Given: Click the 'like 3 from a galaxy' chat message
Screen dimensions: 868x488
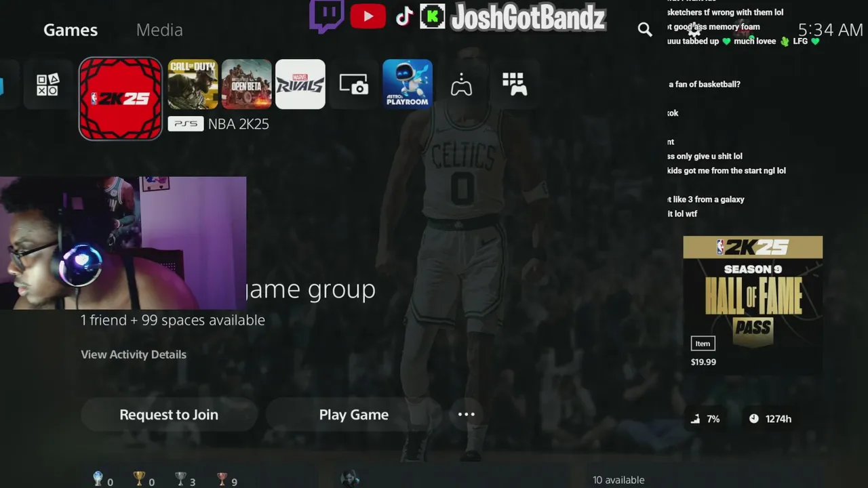Looking at the screenshot, I should (x=706, y=199).
